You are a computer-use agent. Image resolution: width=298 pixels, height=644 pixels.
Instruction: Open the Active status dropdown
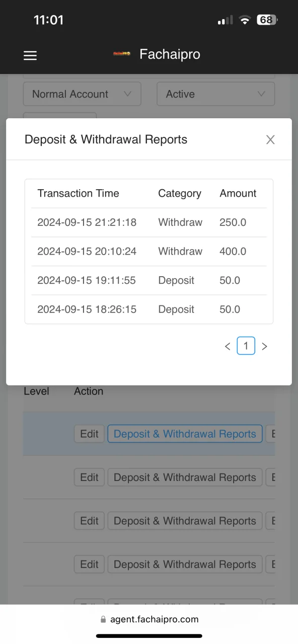tap(216, 94)
